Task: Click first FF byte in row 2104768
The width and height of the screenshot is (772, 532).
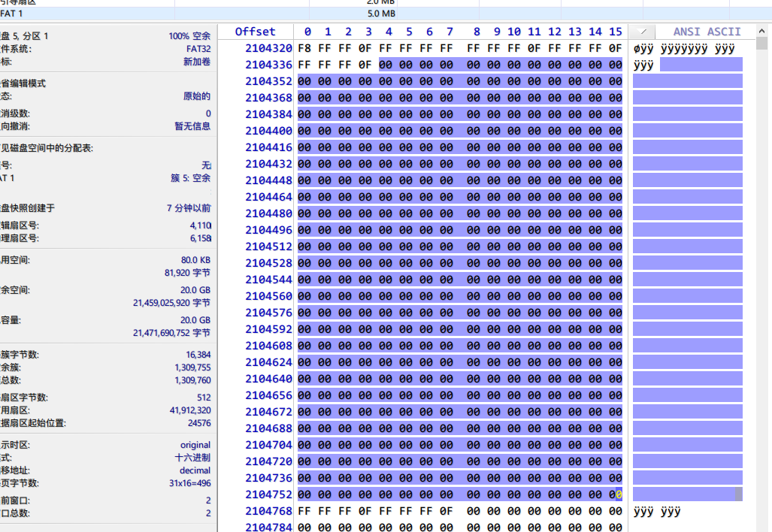Action: (304, 511)
